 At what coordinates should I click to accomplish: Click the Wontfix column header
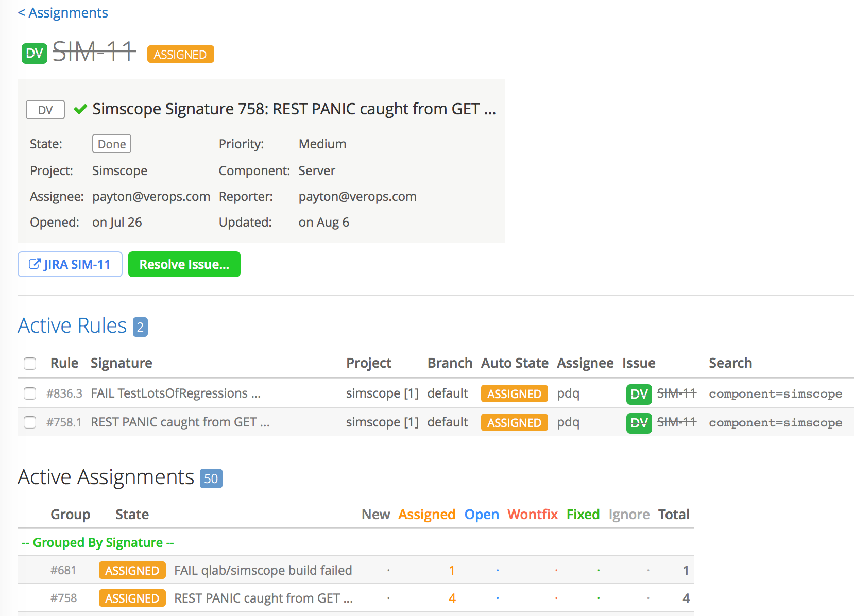[x=532, y=515]
